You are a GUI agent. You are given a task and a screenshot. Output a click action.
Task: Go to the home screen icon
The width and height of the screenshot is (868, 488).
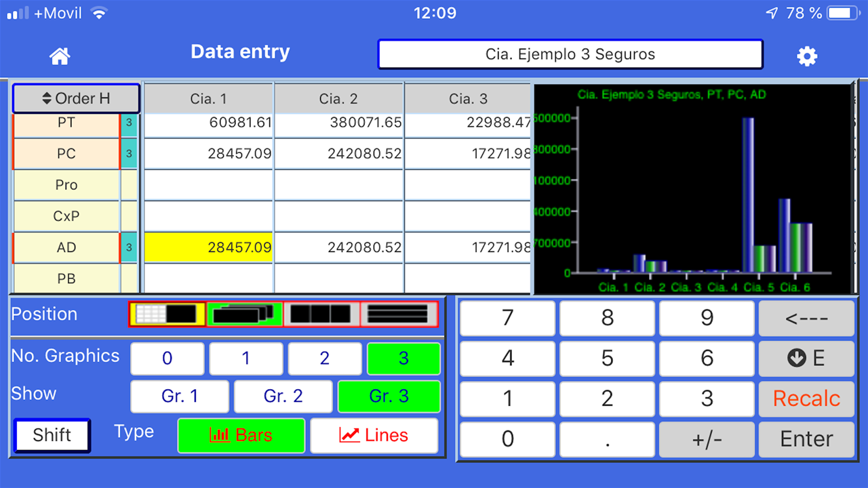pos(60,56)
